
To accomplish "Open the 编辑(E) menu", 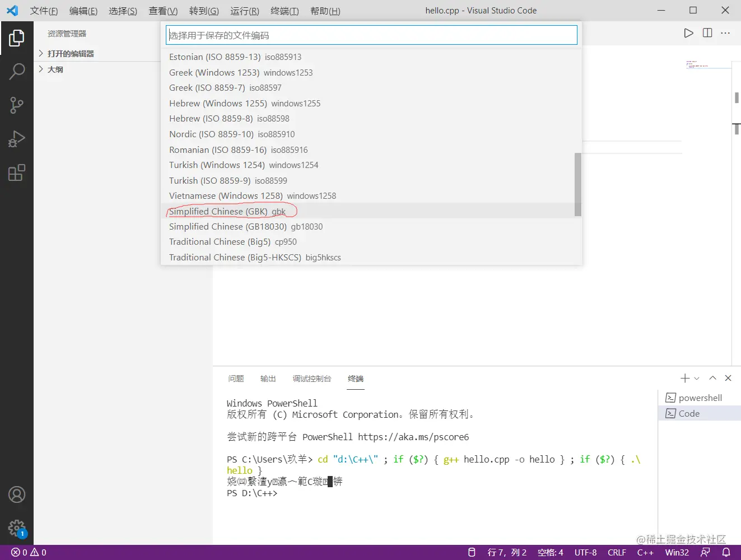I will [83, 11].
